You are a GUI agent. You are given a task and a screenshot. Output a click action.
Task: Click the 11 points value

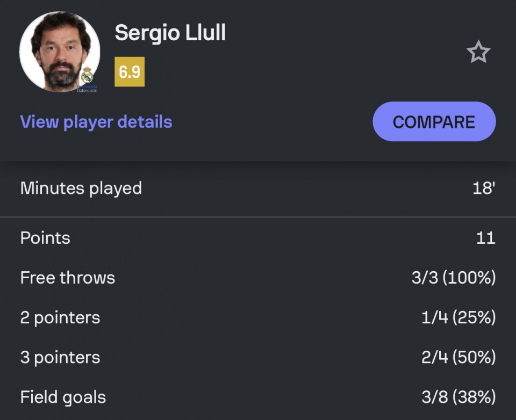[486, 238]
